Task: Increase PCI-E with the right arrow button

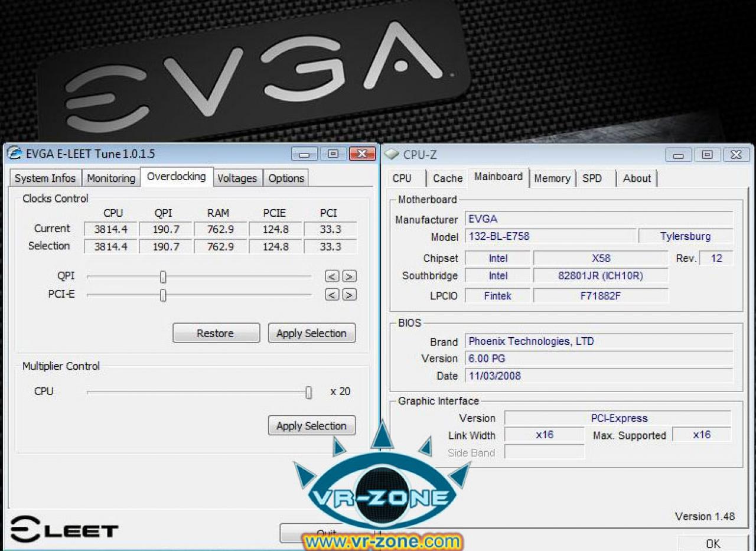Action: (x=350, y=295)
